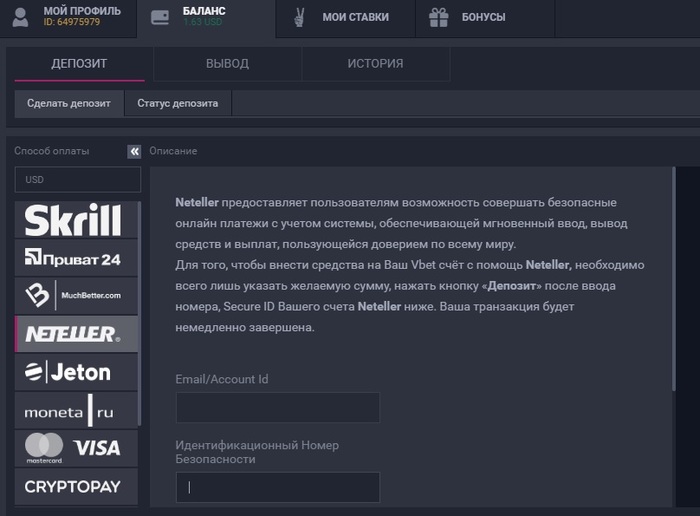The width and height of the screenshot is (700, 516).
Task: Open the profile avatar icon
Action: tap(20, 17)
